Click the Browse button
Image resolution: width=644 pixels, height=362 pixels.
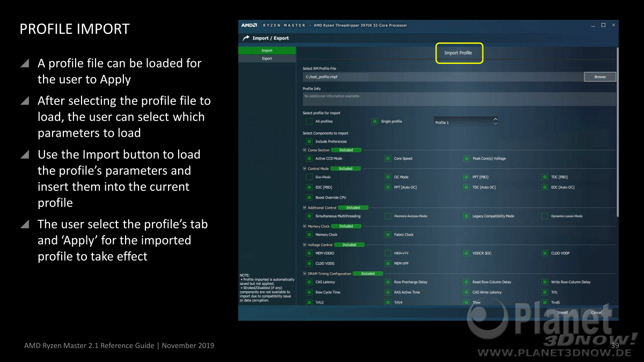(x=600, y=77)
